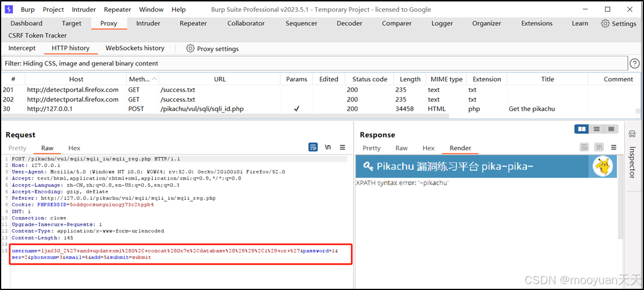644x290 pixels.
Task: Switch to the Dashboard tab
Action: click(x=26, y=24)
